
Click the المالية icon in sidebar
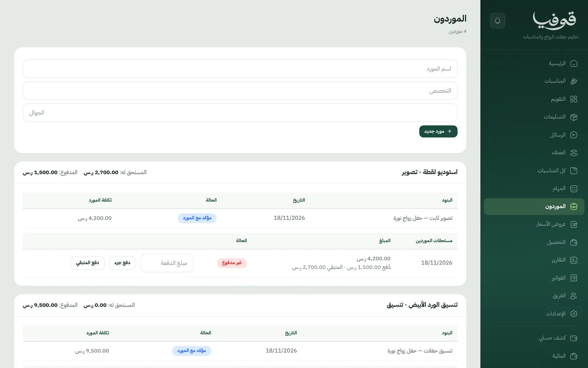[574, 356]
